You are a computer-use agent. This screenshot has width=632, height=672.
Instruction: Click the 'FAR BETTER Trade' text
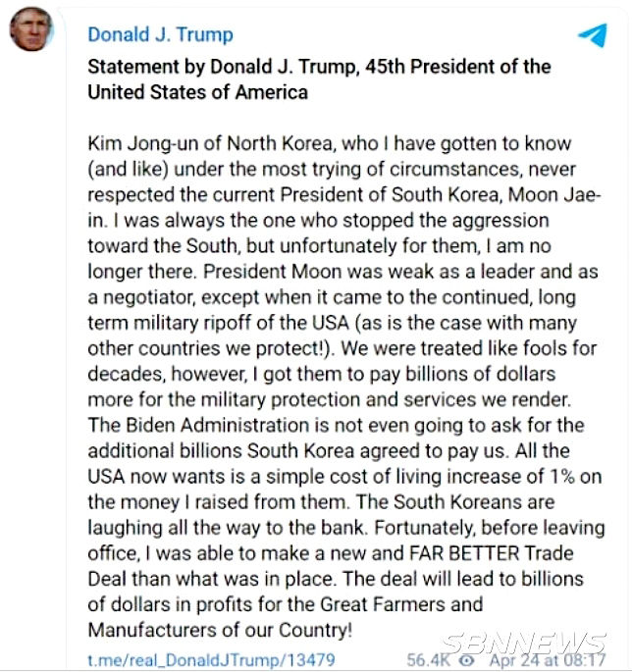pyautogui.click(x=492, y=553)
